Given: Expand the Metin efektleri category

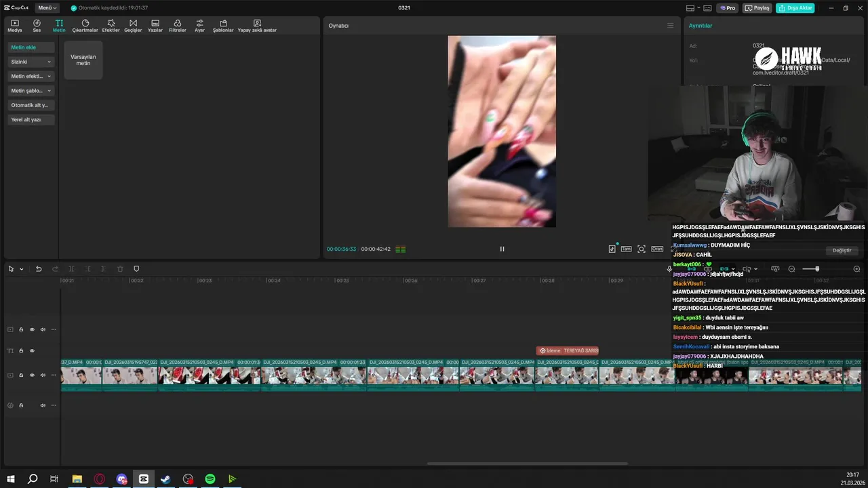Looking at the screenshot, I should tap(31, 76).
